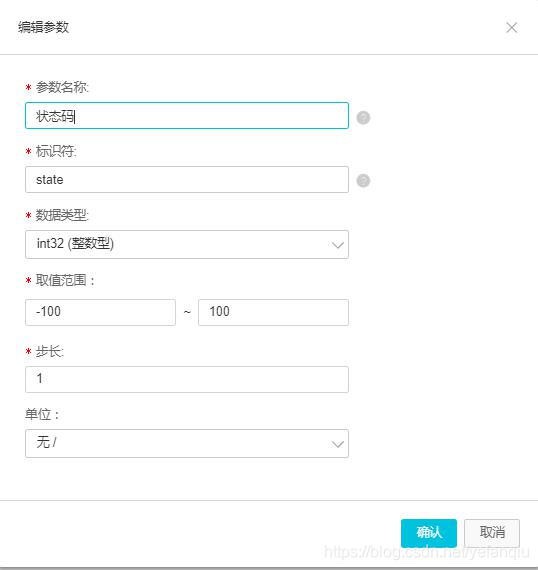Click the 编辑参数 dialog title
Screen dimensions: 538x570
[43, 27]
